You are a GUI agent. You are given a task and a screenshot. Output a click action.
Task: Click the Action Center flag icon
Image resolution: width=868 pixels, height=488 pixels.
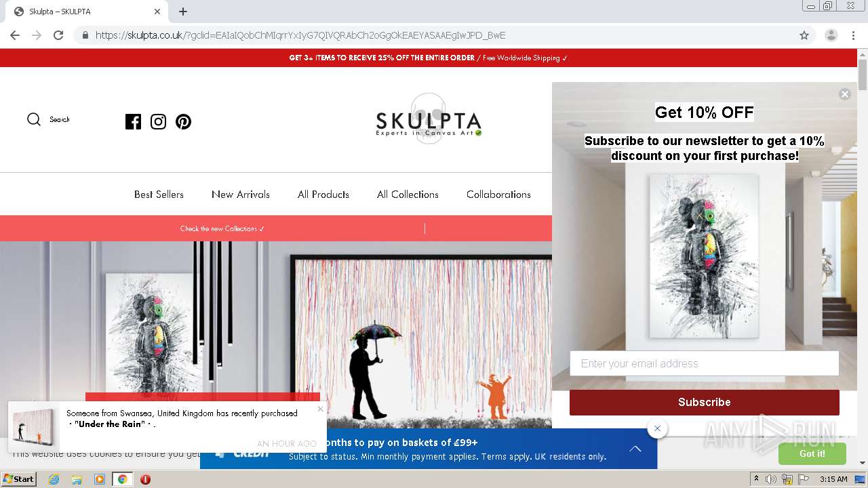[804, 479]
